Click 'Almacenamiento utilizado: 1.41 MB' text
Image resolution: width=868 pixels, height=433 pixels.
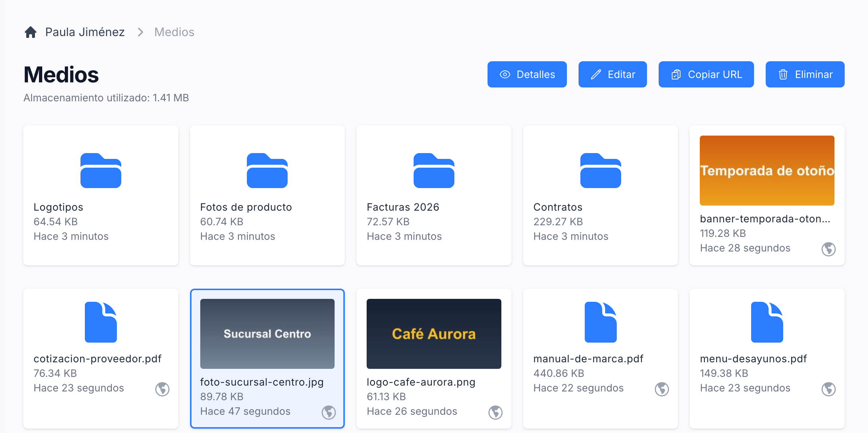click(x=106, y=98)
